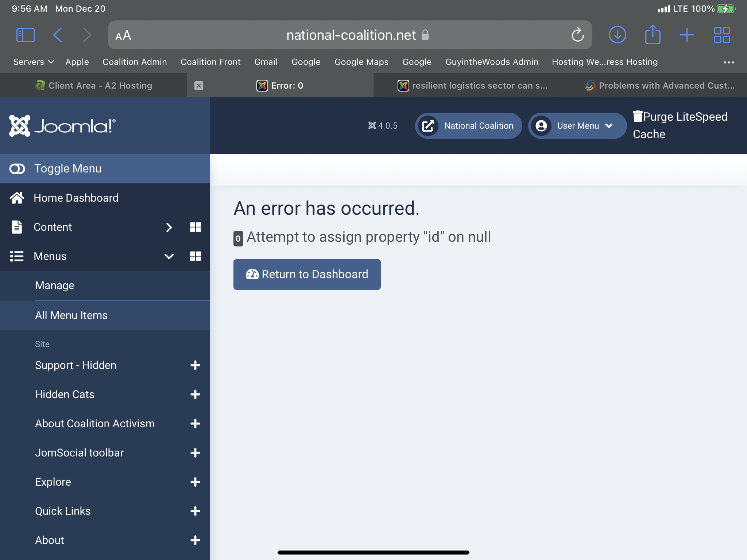The height and width of the screenshot is (560, 747).
Task: Click Return to Dashboard button
Action: coord(307,274)
